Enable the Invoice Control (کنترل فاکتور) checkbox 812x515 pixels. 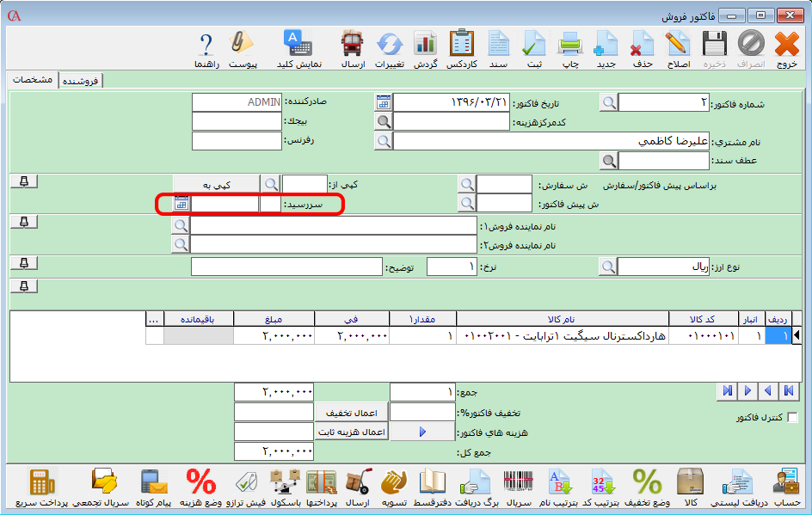tap(792, 418)
